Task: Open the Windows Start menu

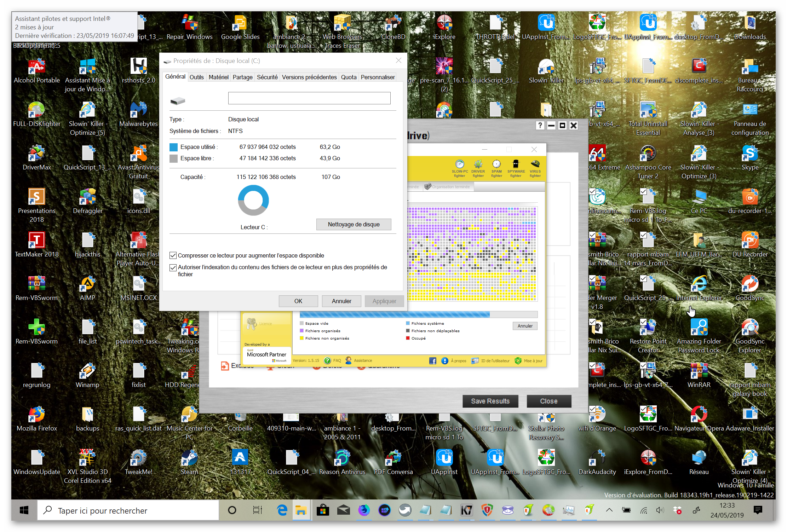Action: point(24,510)
